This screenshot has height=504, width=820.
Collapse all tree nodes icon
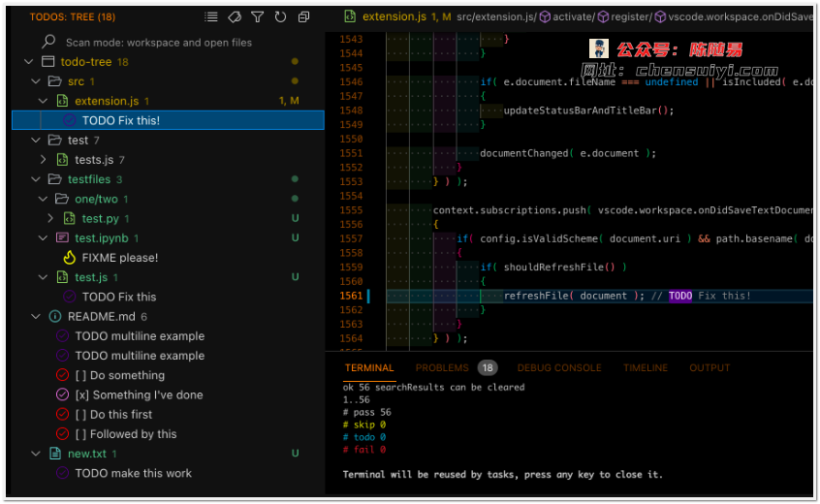[x=304, y=17]
